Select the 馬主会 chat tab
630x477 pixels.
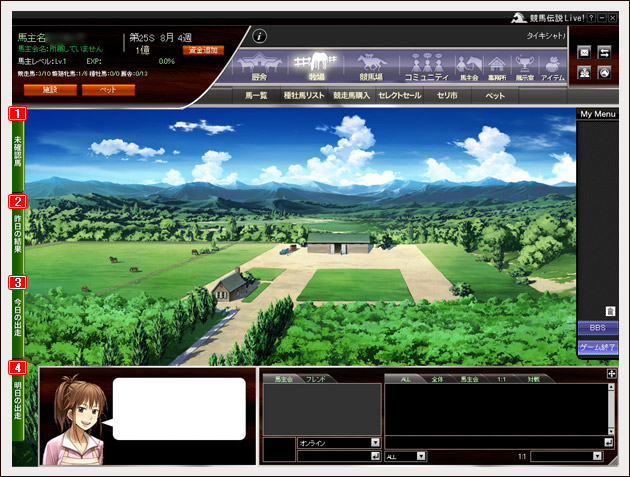469,379
